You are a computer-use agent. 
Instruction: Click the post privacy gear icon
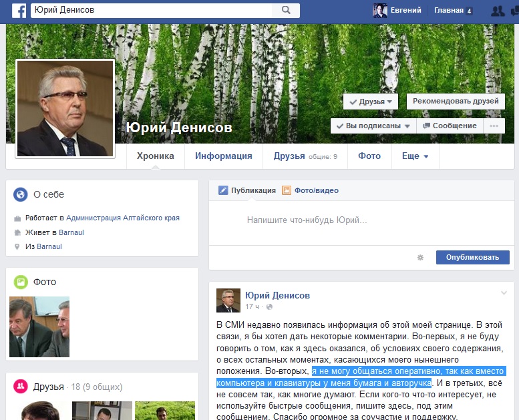click(x=420, y=257)
